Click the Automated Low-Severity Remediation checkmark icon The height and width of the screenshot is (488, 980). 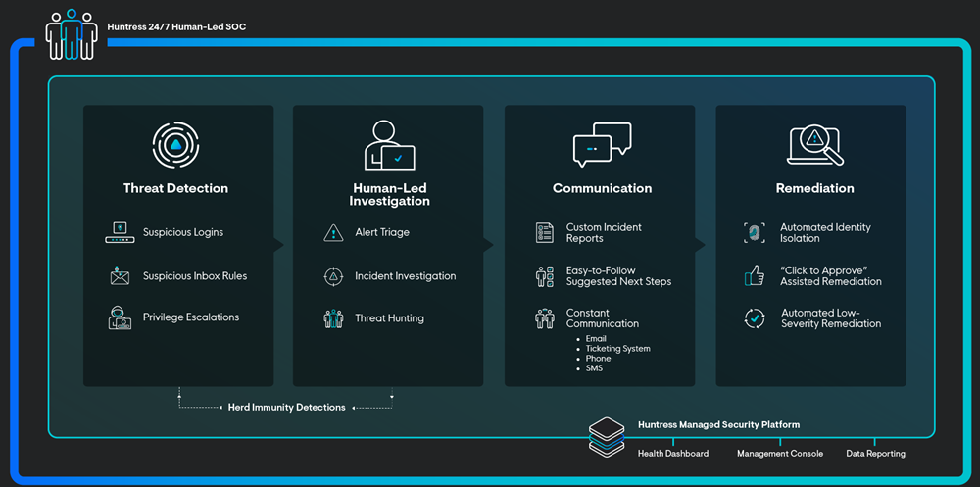755,318
